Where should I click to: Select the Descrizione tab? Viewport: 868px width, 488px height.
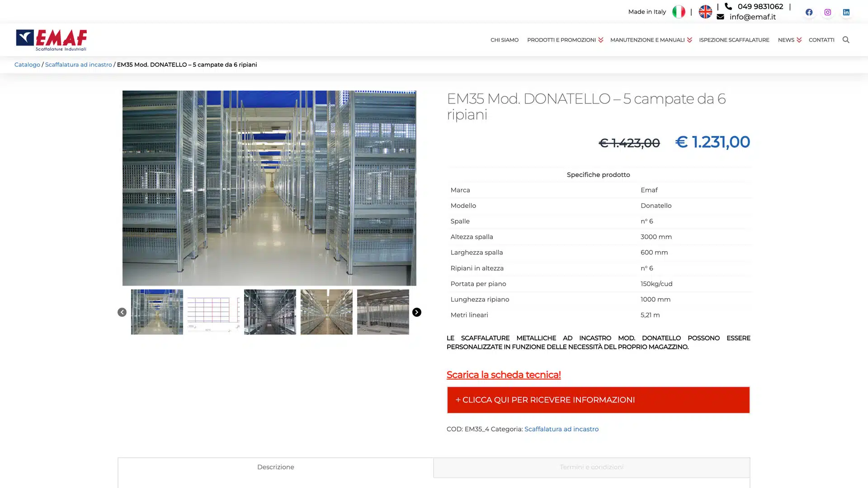276,467
